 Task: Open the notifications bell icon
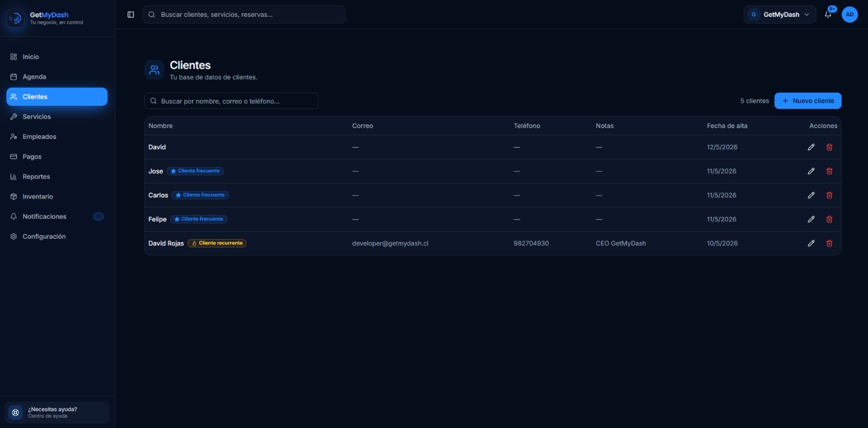click(828, 15)
